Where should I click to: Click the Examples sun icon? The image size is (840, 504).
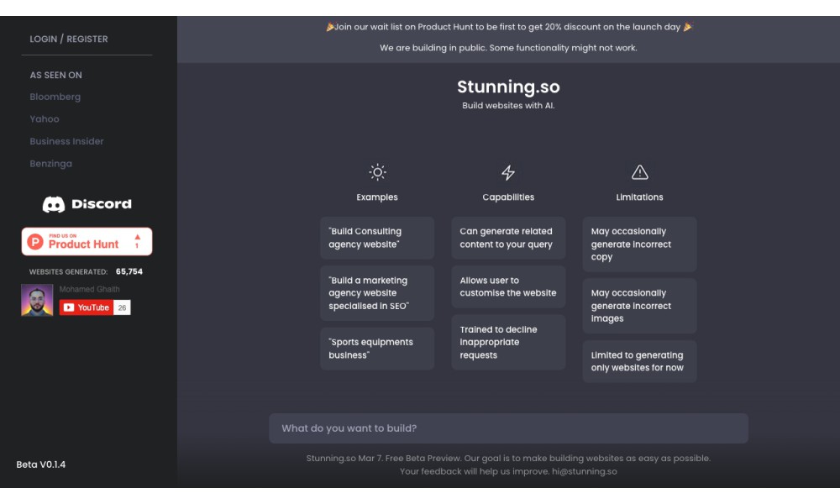(x=377, y=172)
